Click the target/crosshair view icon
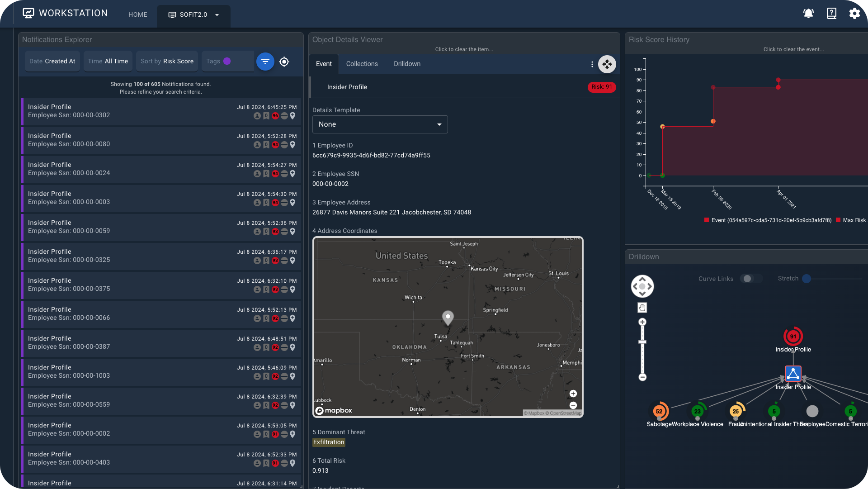868x489 pixels. [284, 62]
